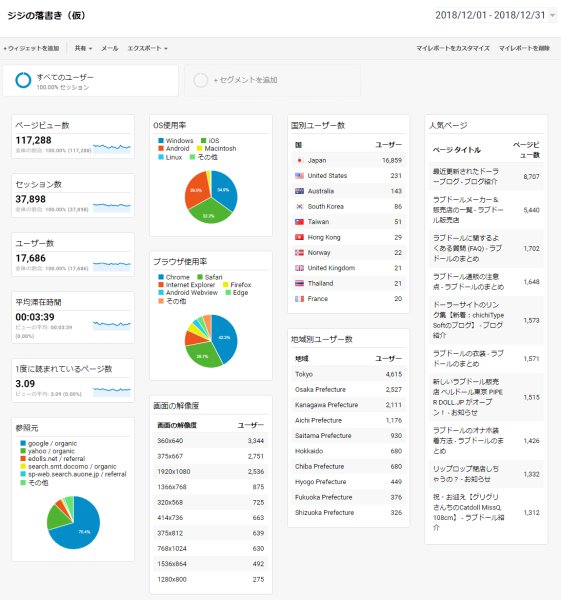Click the OS使用率 pie chart
Image resolution: width=561 pixels, height=600 pixels.
(211, 197)
